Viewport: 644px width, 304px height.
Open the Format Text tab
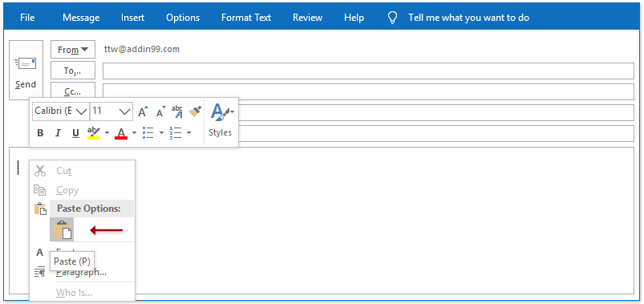246,18
